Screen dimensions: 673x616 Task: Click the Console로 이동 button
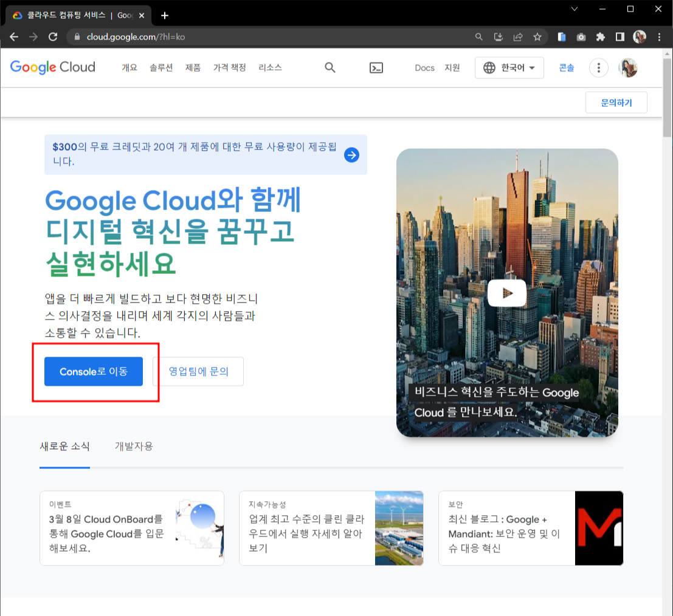coord(94,372)
